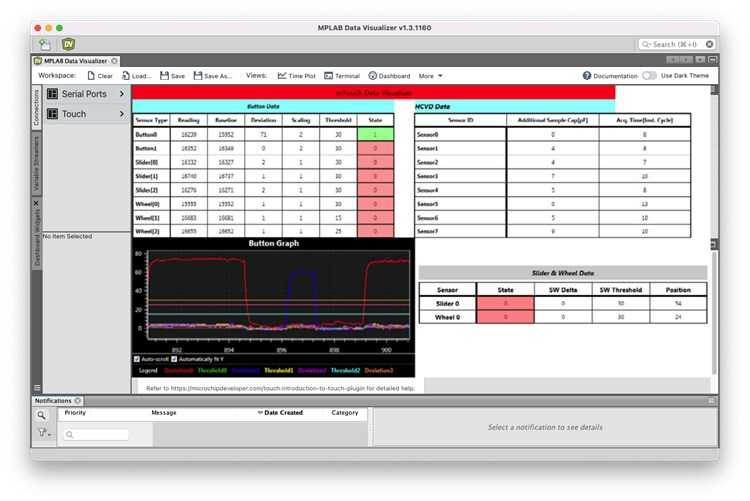The height and width of the screenshot is (501, 750).
Task: Select the MPLAB Data Visualizer tab
Action: coord(76,61)
